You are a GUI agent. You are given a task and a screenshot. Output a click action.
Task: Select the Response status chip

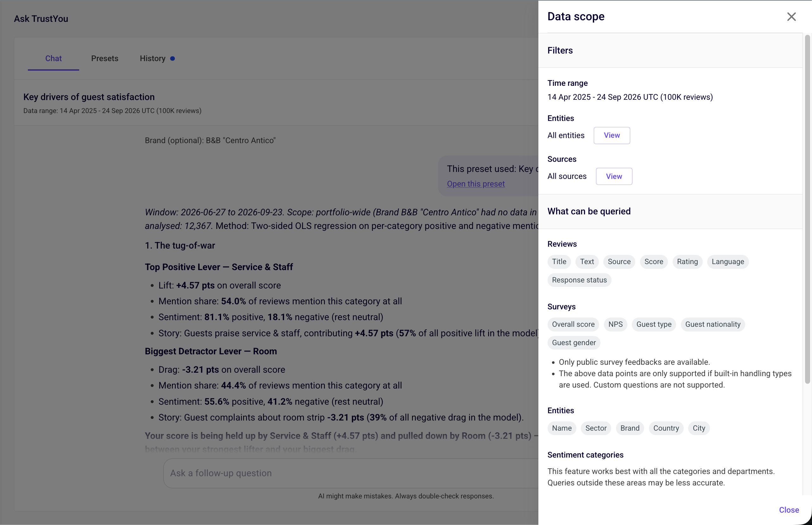click(x=579, y=280)
